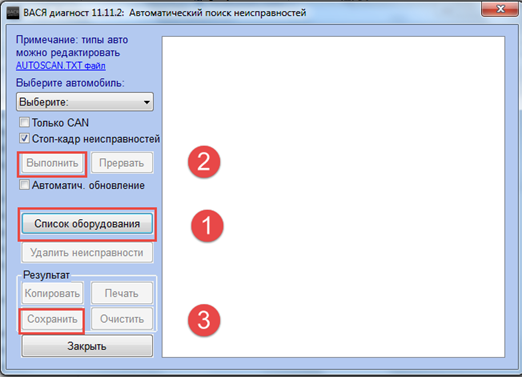Click the Копировать result button

(52, 293)
